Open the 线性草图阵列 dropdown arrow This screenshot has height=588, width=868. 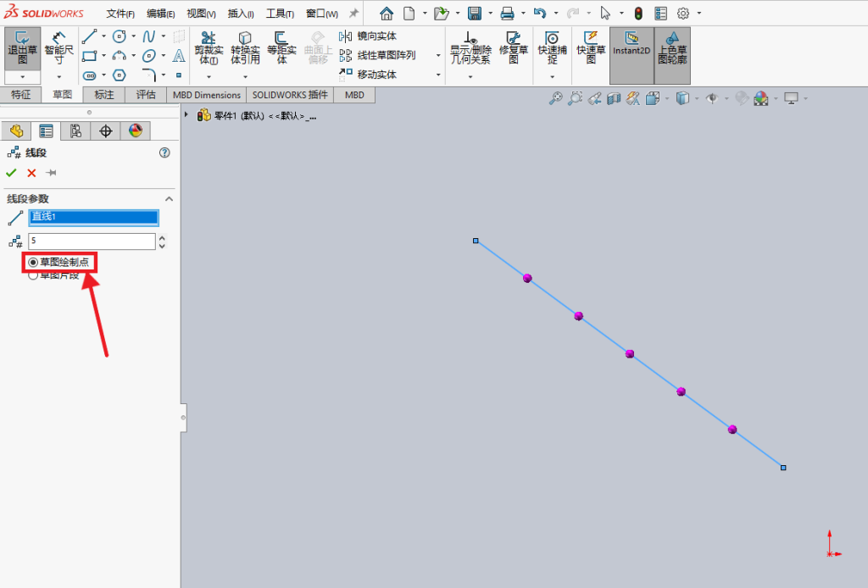coord(438,55)
